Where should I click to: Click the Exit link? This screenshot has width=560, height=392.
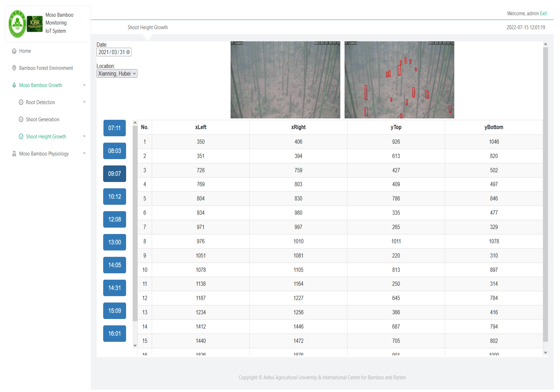[x=543, y=13]
